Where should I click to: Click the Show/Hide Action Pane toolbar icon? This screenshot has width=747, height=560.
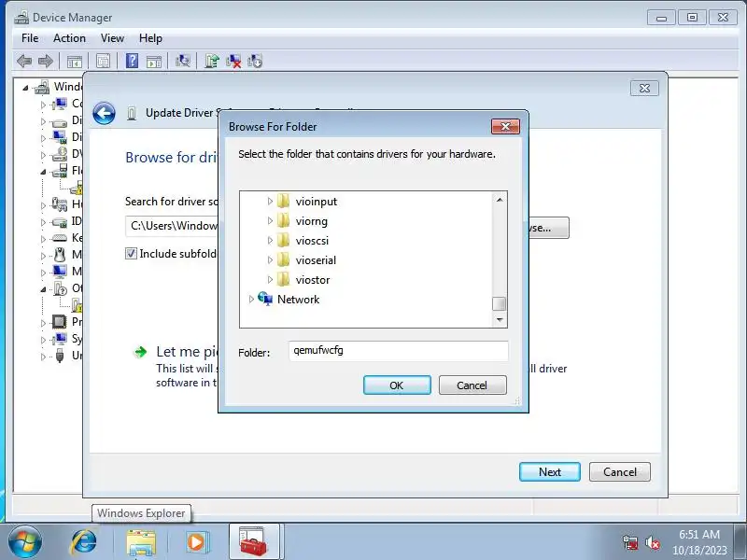tap(154, 61)
